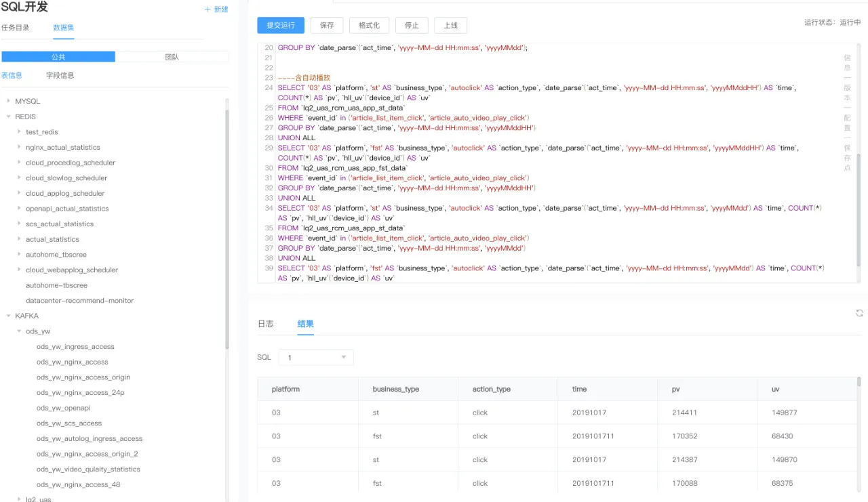Collapse the ods_yw node

click(x=19, y=331)
